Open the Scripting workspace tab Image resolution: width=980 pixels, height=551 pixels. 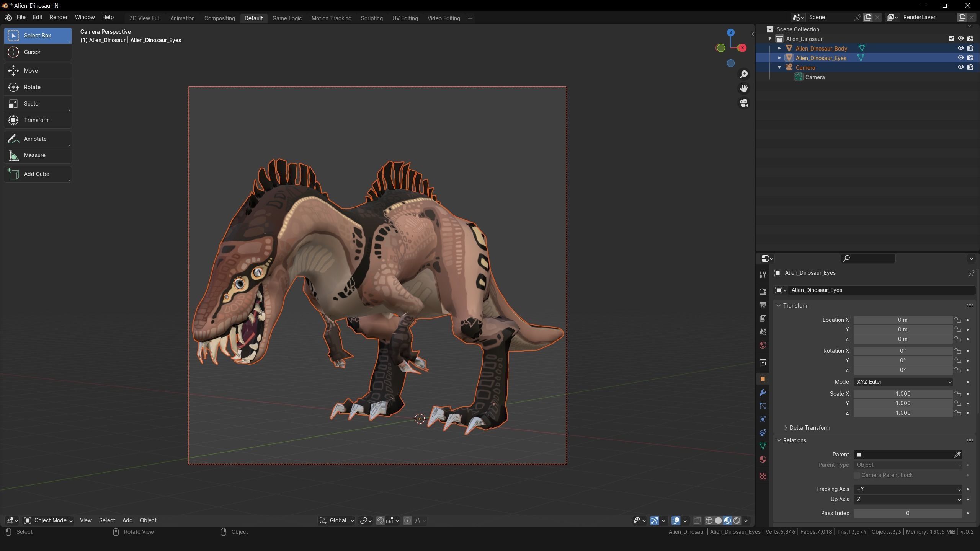click(371, 18)
